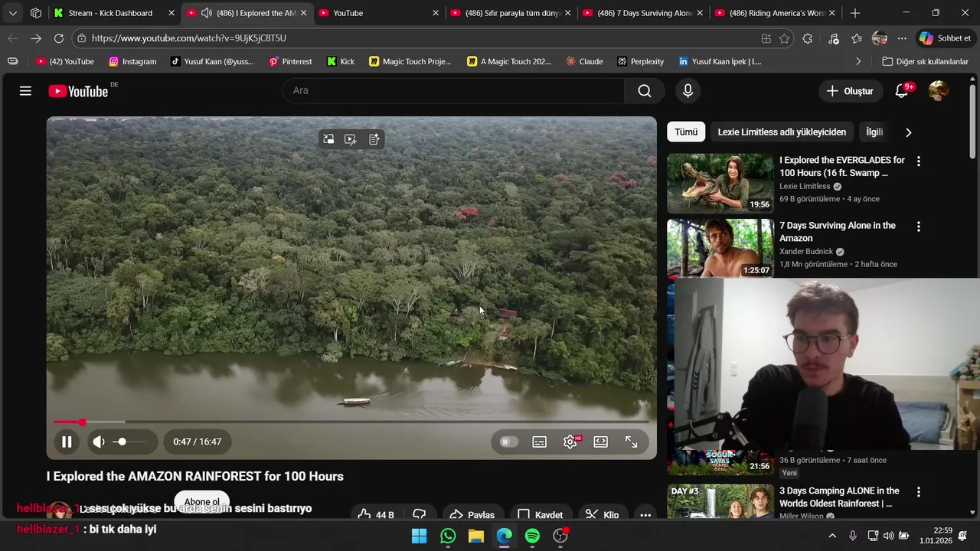Create a clip with Klip button

pyautogui.click(x=602, y=515)
